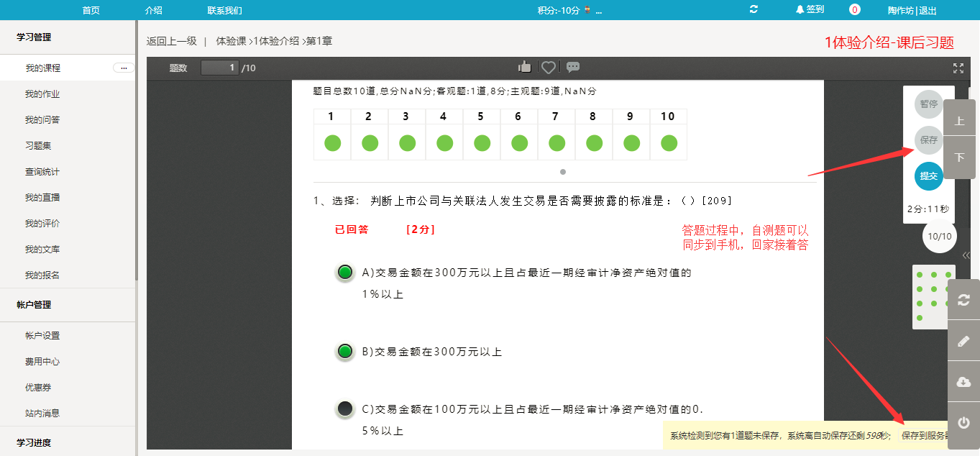The image size is (980, 456).
Task: Open 习题集 in the sidebar
Action: pos(38,146)
